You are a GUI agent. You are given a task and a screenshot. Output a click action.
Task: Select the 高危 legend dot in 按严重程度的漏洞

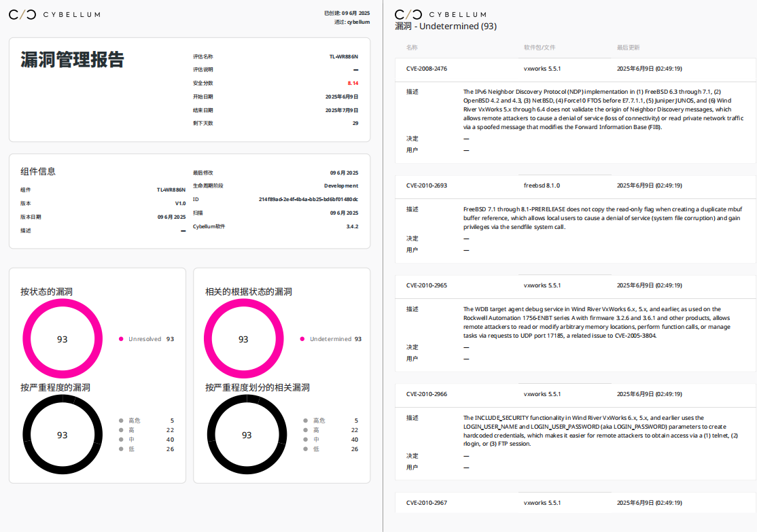click(x=121, y=421)
